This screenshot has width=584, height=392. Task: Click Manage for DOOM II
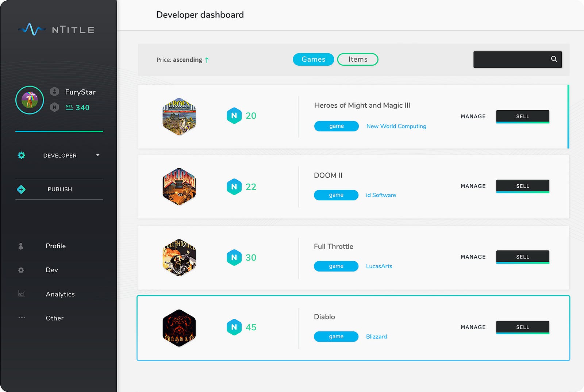point(473,186)
